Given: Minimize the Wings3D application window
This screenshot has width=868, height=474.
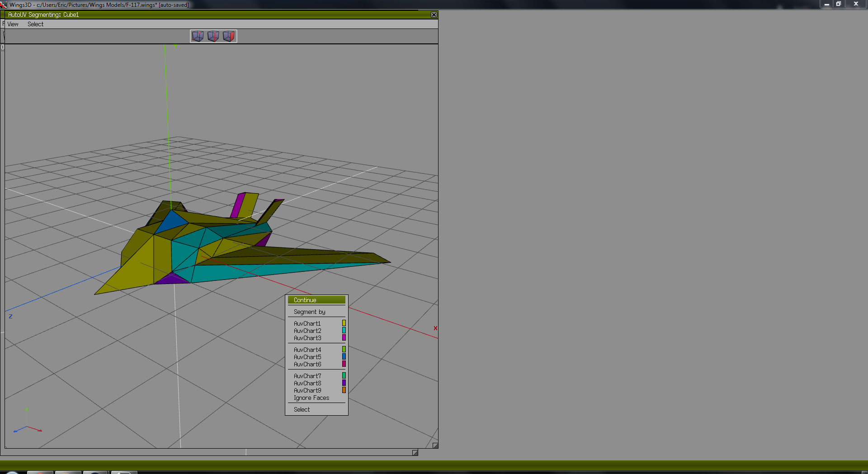Looking at the screenshot, I should coord(826,4).
